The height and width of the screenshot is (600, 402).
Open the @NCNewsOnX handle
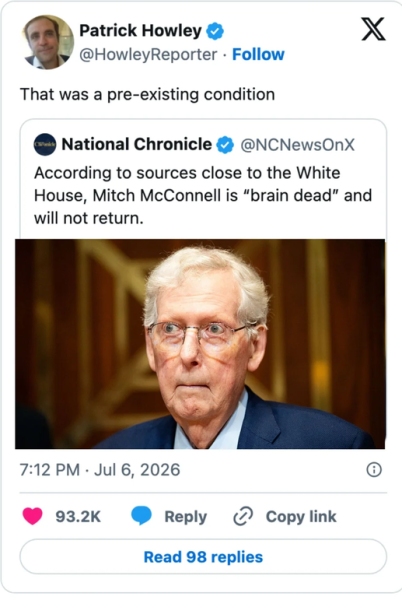297,145
